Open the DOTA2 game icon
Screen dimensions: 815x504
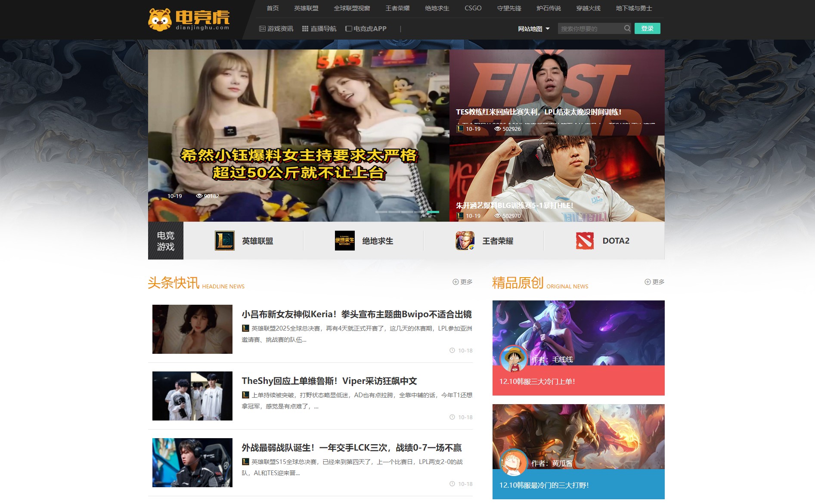[x=585, y=241]
